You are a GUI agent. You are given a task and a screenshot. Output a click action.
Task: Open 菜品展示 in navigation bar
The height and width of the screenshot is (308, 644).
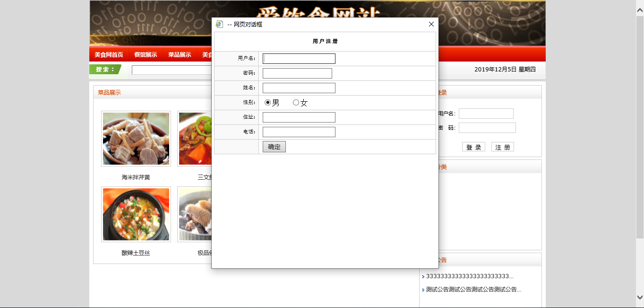point(180,55)
